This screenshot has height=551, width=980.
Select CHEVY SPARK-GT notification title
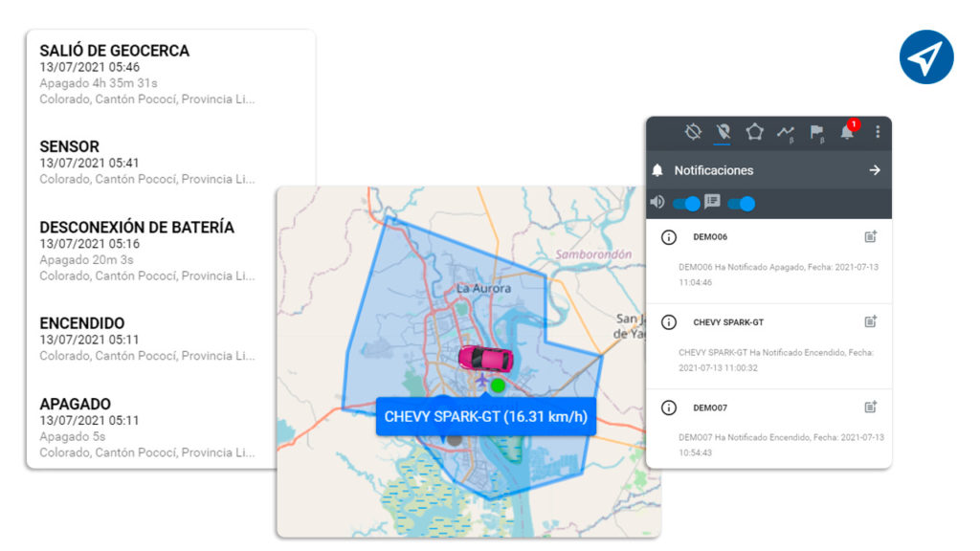728,322
